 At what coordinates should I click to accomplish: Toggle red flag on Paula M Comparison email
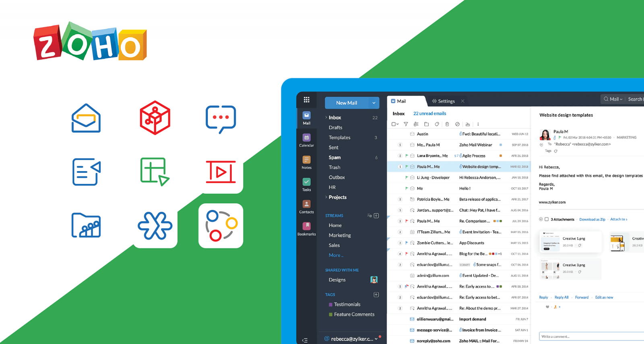[407, 221]
